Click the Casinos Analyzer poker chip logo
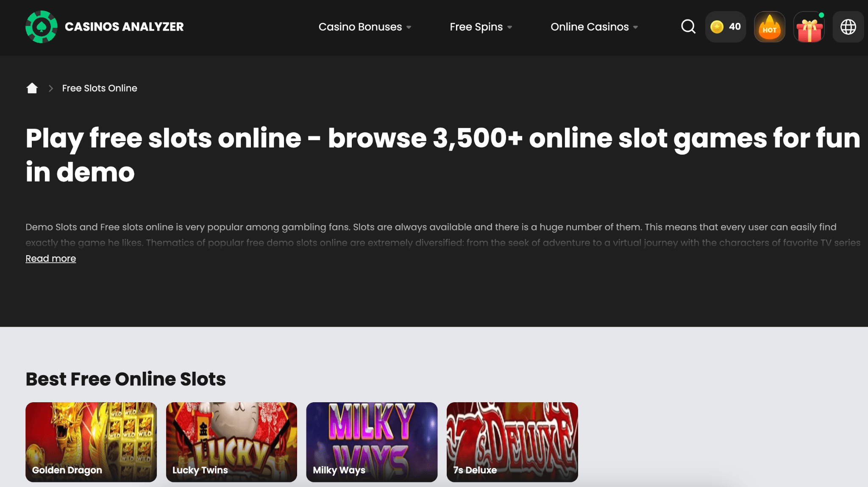This screenshot has width=868, height=487. pos(41,27)
